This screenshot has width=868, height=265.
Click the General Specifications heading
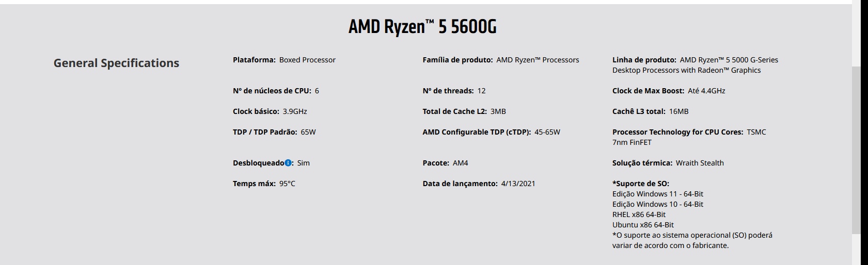(x=116, y=63)
